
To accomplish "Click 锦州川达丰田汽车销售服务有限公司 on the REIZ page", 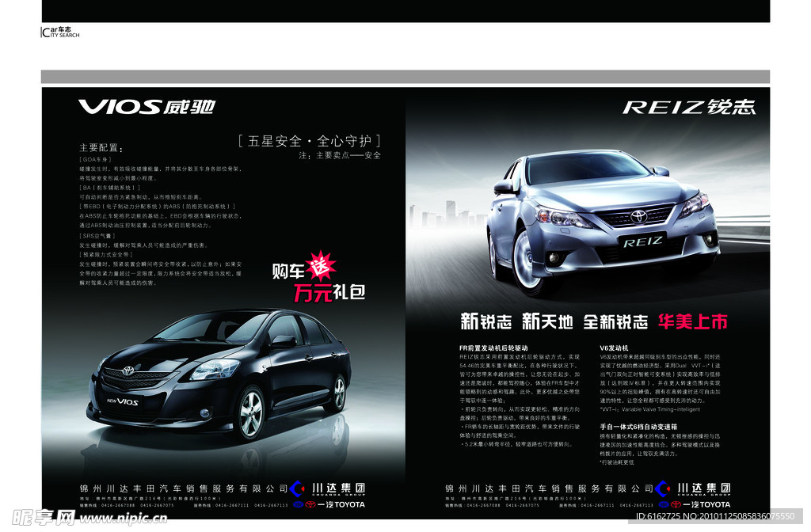I will point(550,488).
